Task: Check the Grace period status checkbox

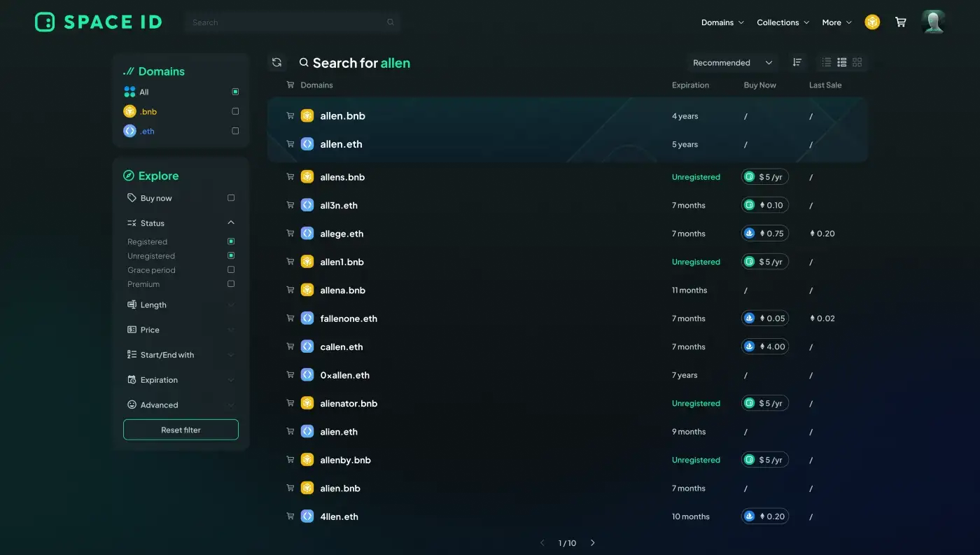Action: 231,269
